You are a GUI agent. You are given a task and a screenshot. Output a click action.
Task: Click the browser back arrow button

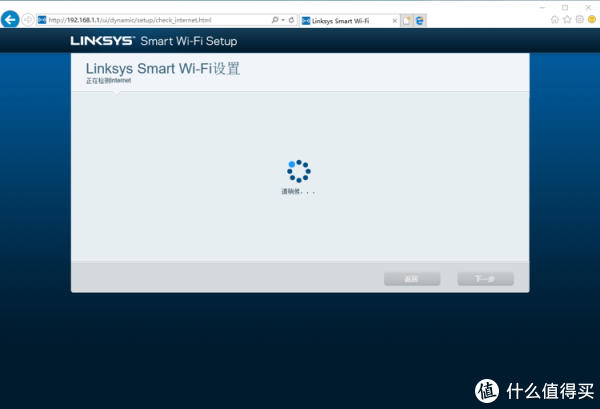(x=10, y=20)
